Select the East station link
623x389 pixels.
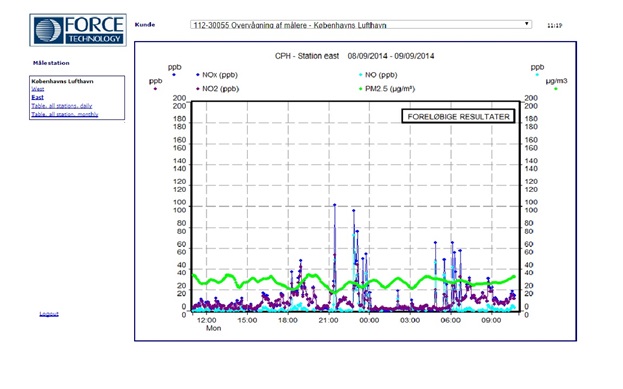pyautogui.click(x=37, y=97)
